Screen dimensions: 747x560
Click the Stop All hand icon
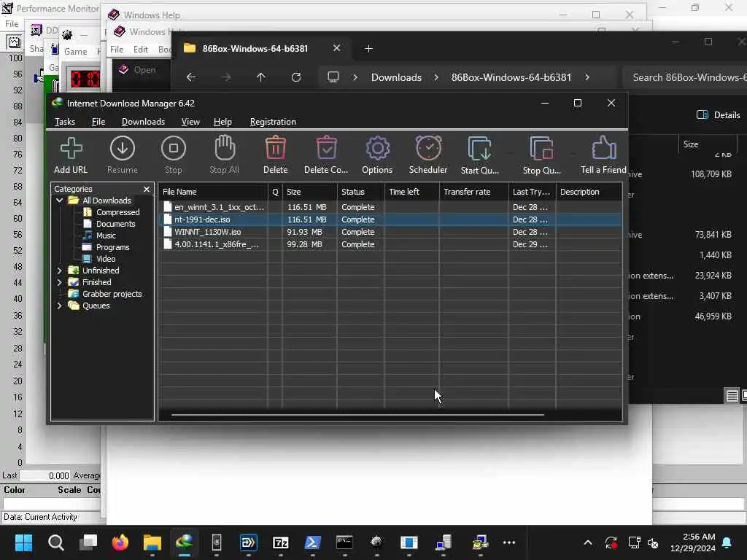pos(225,147)
